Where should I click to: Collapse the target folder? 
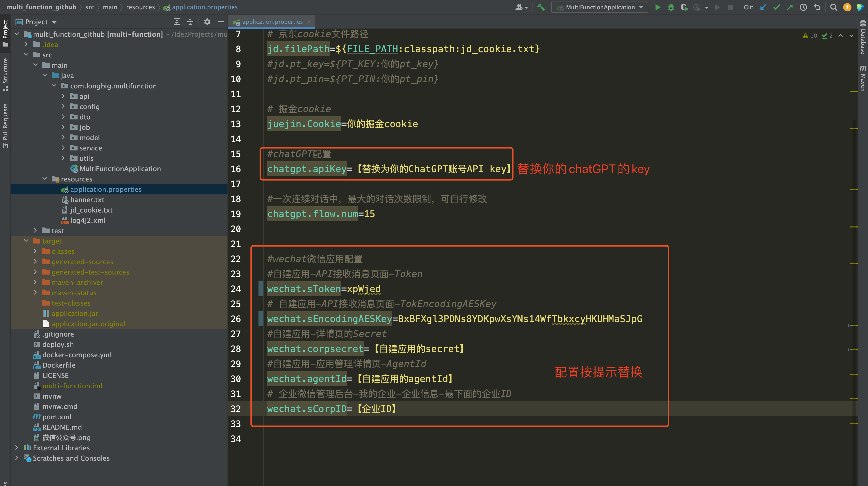(26, 241)
